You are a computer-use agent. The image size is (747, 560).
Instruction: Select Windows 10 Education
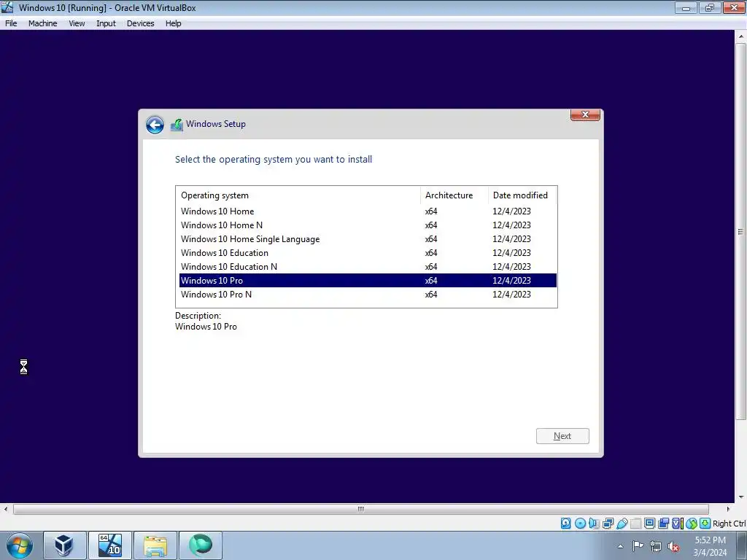tap(368, 253)
